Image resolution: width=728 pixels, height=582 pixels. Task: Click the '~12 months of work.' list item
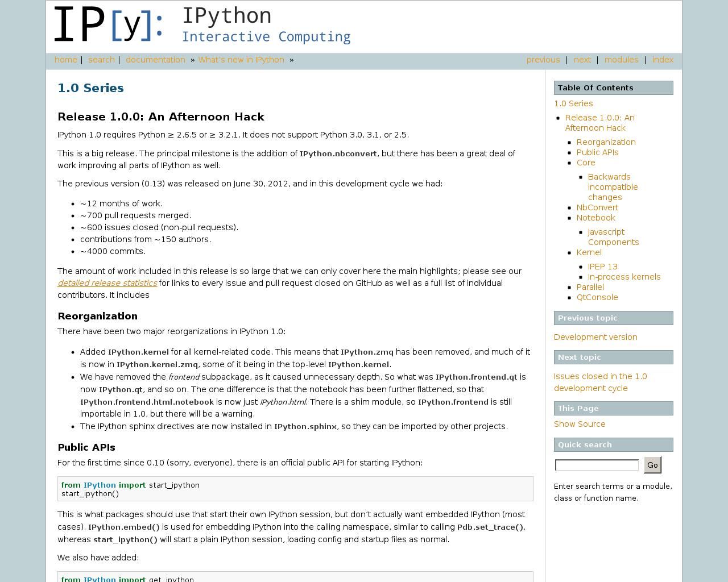[x=121, y=203]
